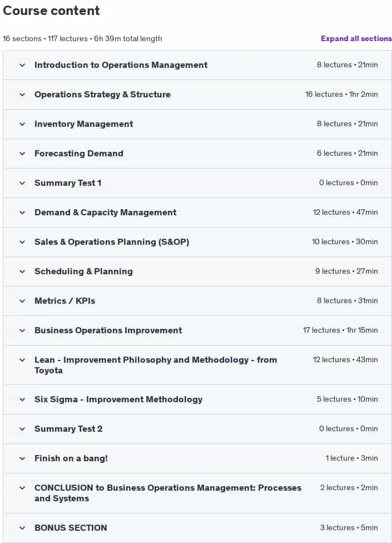Image resolution: width=392 pixels, height=543 pixels.
Task: Click the chevron icon for Summary Test 1
Action: [x=22, y=183]
